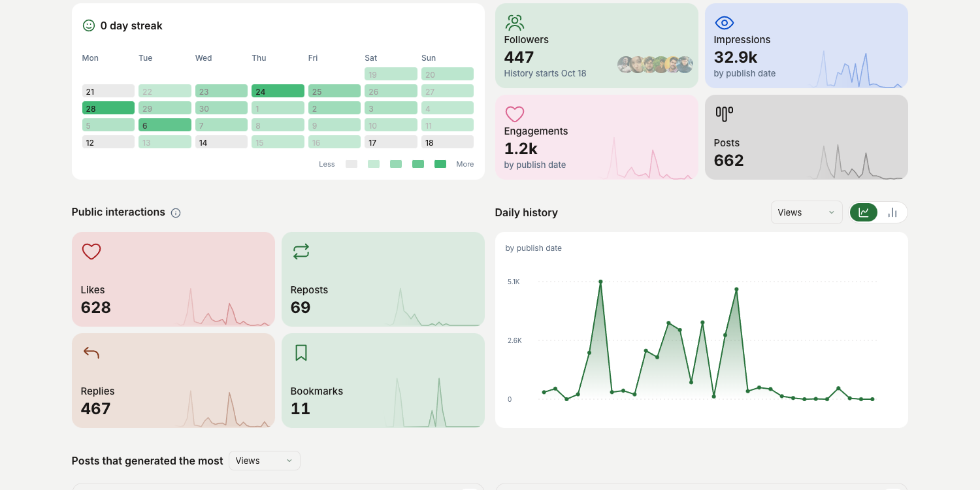The image size is (980, 490).
Task: Click the gray legend swatch next to Less
Action: coord(351,164)
